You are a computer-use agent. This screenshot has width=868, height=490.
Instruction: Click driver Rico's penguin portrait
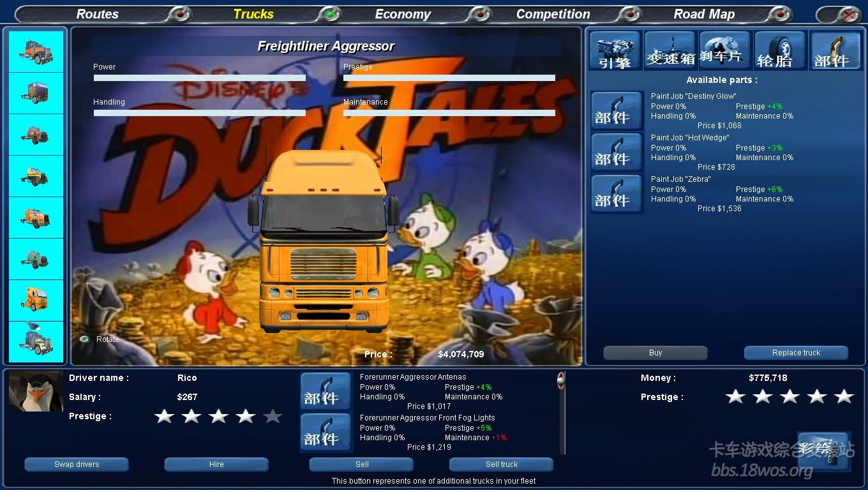(36, 391)
